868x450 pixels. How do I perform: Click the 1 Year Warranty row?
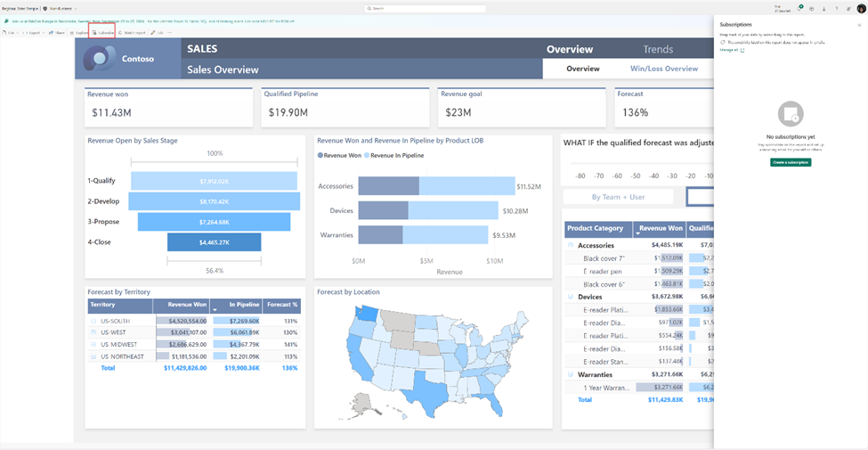[x=639, y=388]
